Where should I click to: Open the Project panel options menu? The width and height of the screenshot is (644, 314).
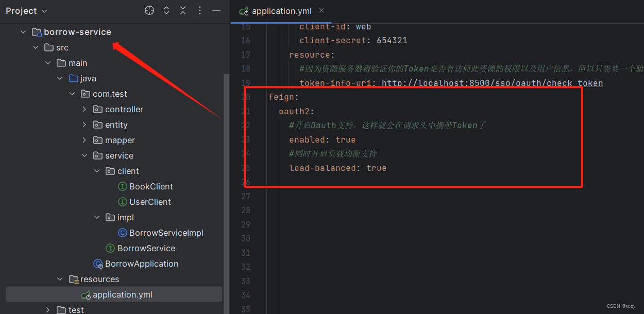tap(200, 10)
